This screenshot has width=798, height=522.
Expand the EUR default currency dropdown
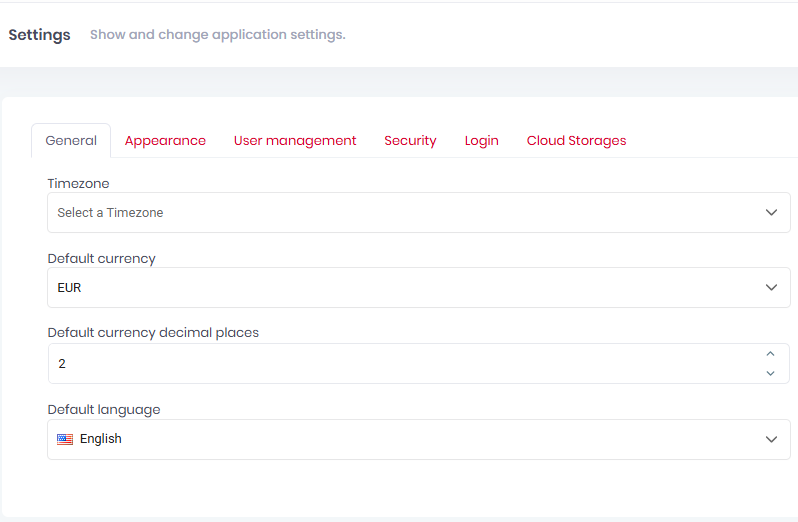click(x=400, y=287)
